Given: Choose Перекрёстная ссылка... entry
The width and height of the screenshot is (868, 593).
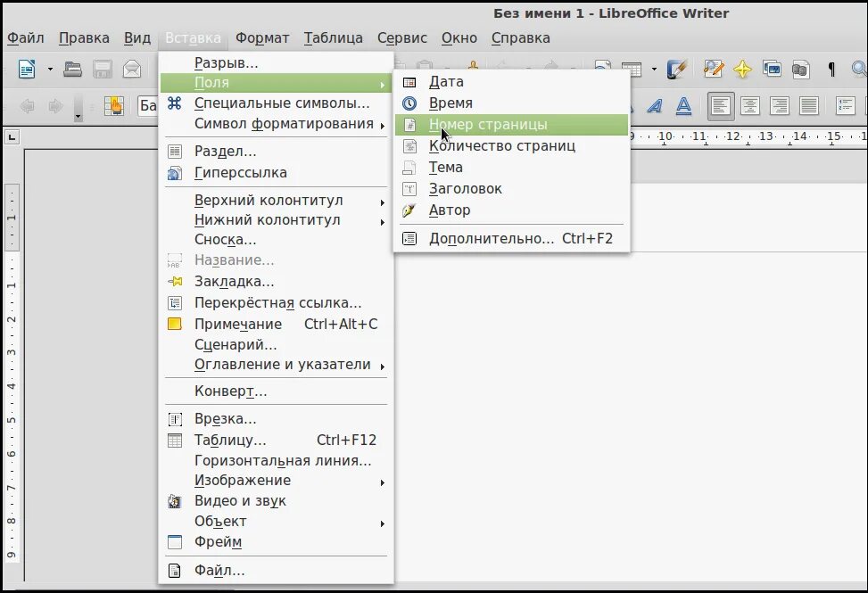Looking at the screenshot, I should pos(276,303).
